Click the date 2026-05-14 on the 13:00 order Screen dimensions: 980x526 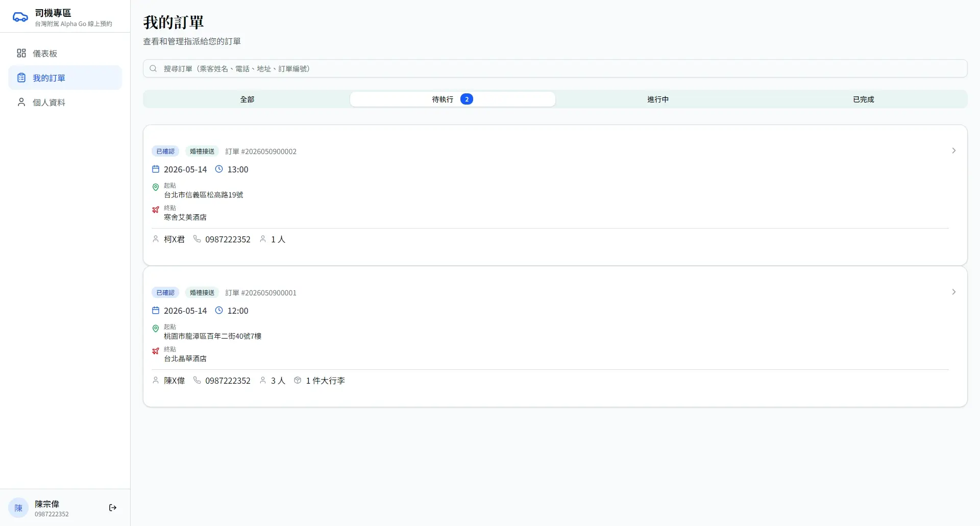click(185, 169)
